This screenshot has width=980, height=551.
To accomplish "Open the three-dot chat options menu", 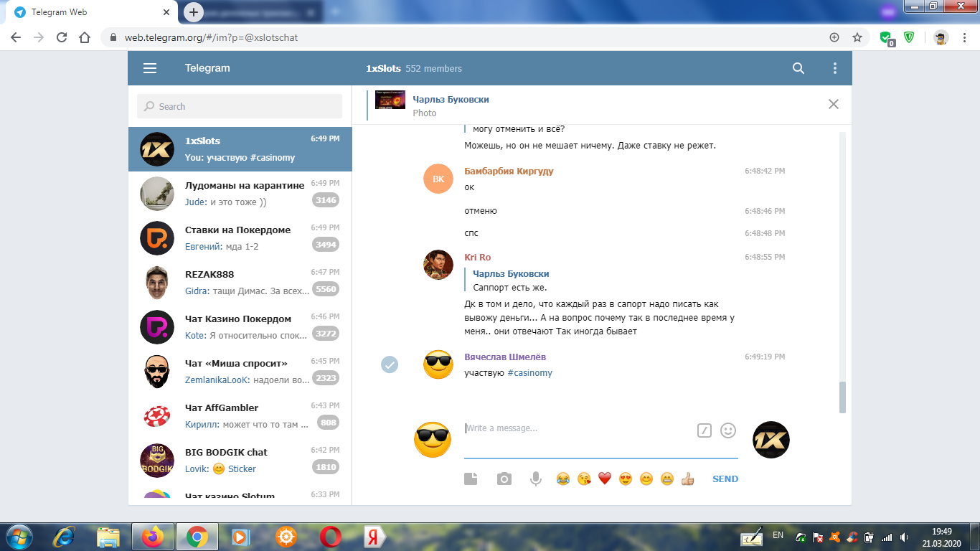I will [834, 68].
